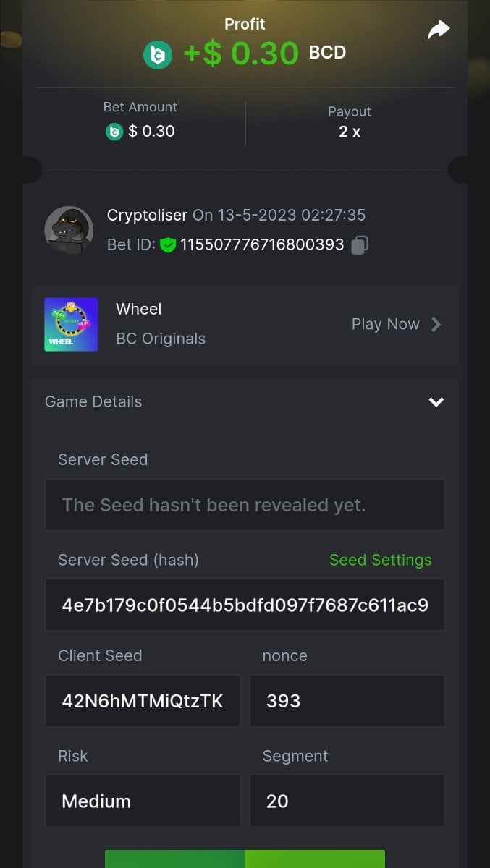Screen dimensions: 490x868
Task: Click the Client Seed field
Action: point(143,701)
